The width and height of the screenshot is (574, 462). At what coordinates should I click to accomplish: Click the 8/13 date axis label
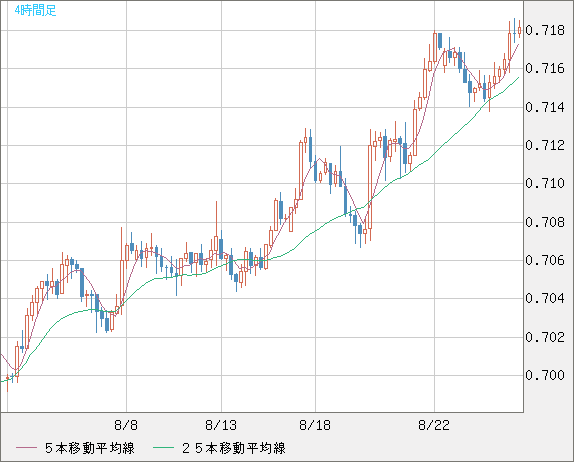[x=221, y=425]
